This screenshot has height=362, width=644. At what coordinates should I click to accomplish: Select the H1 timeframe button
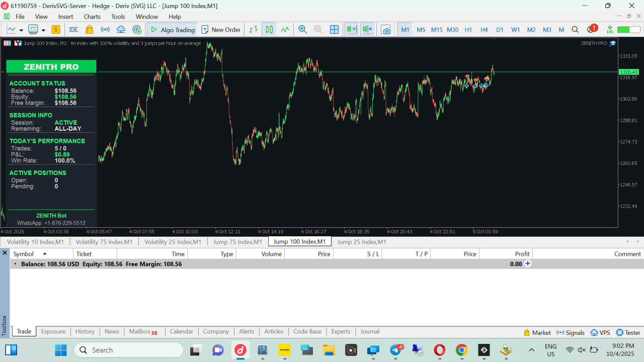[468, 30]
